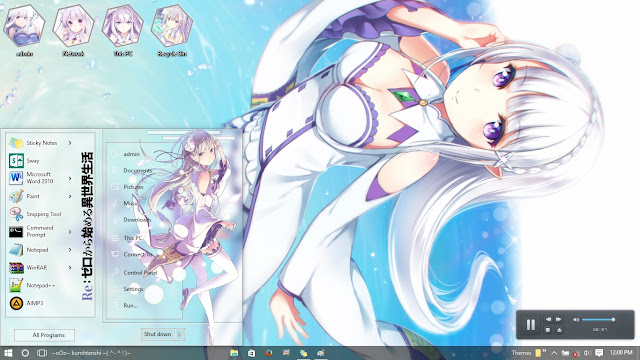This screenshot has height=360, width=640.
Task: Open Music from Start menu
Action: click(x=131, y=203)
